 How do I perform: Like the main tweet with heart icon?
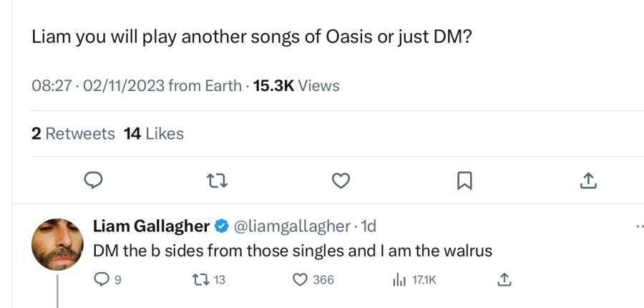click(341, 181)
